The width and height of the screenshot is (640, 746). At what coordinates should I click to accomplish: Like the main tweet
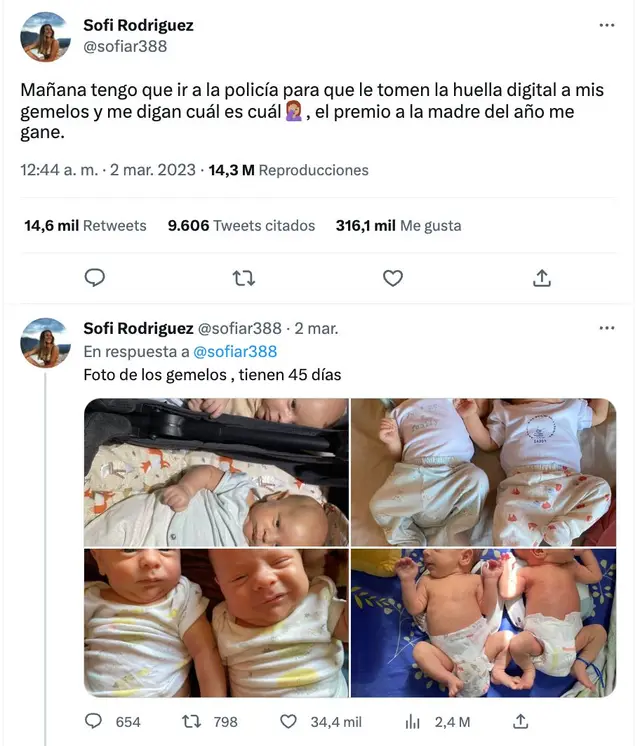tap(393, 277)
